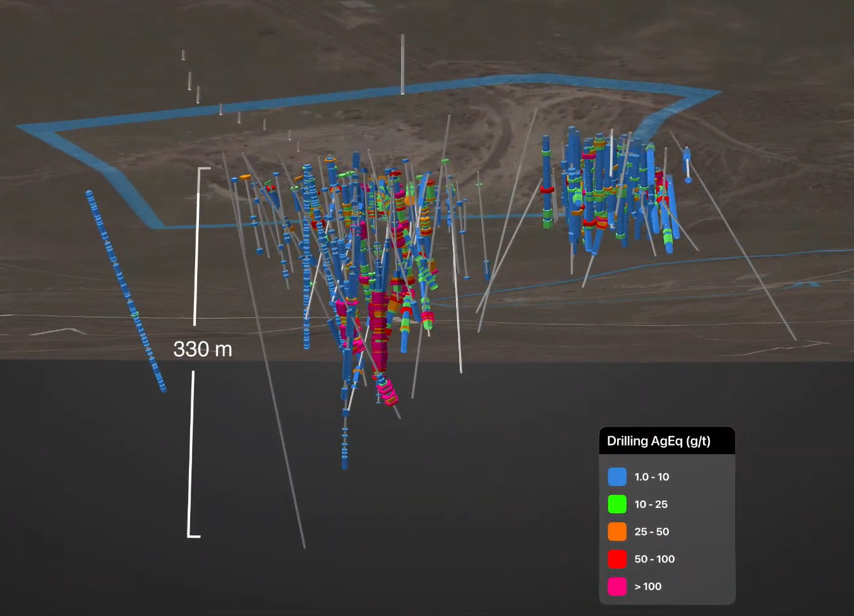Select the "25 - 50" legend label text
The width and height of the screenshot is (854, 616).
[651, 532]
